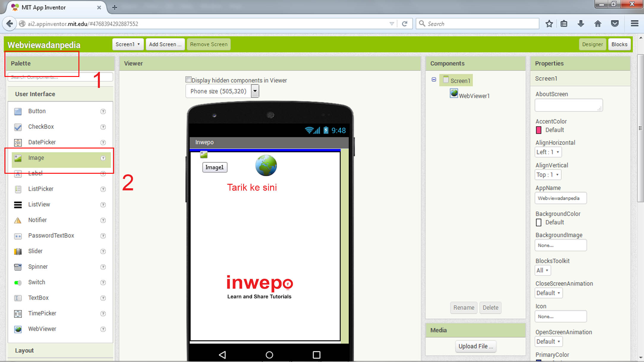Select the CheckBox component in the palette
This screenshot has height=362, width=644.
point(41,127)
